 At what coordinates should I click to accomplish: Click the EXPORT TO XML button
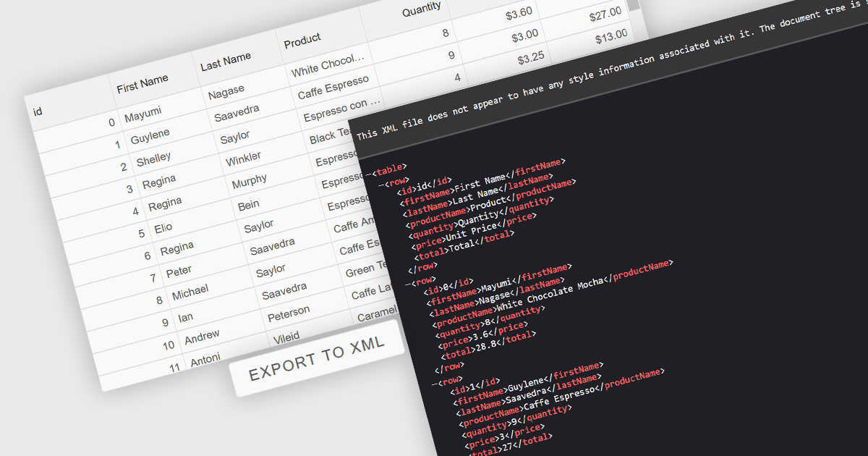point(317,358)
